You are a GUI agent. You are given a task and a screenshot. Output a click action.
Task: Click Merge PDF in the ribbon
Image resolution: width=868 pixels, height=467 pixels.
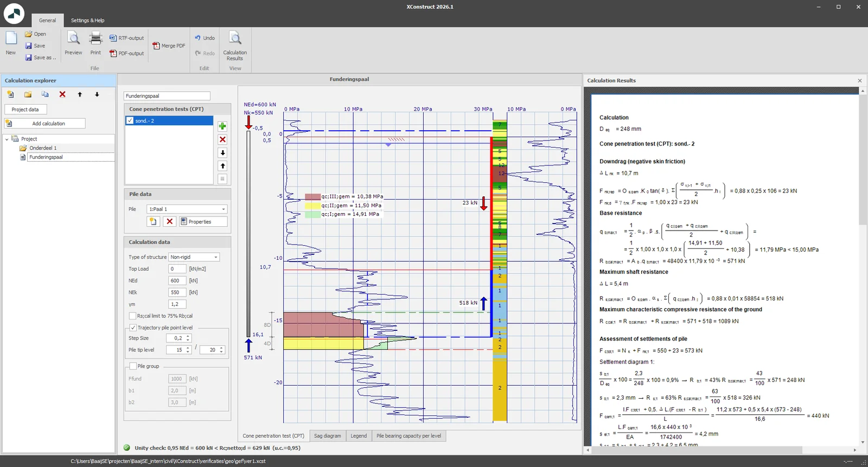[x=169, y=46]
